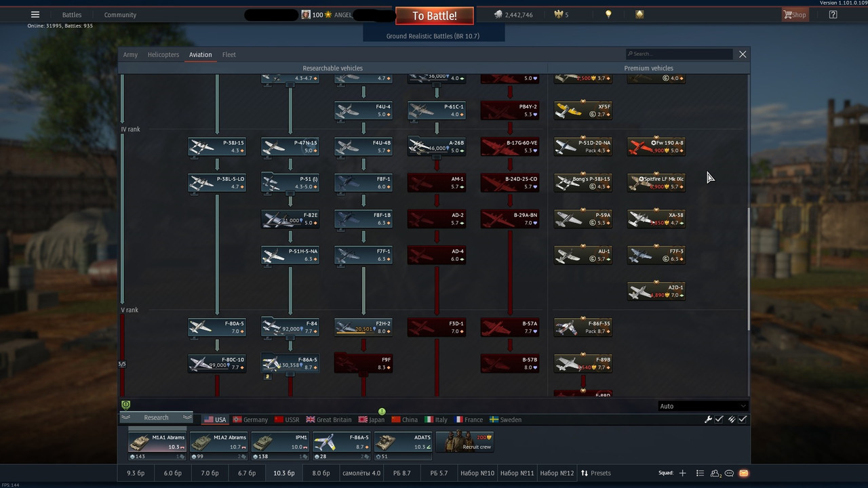Open the Presets list

[596, 473]
